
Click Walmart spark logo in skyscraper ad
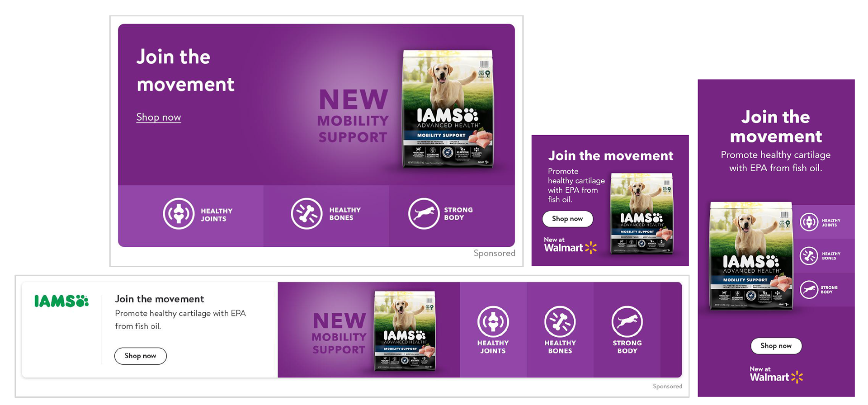click(797, 377)
